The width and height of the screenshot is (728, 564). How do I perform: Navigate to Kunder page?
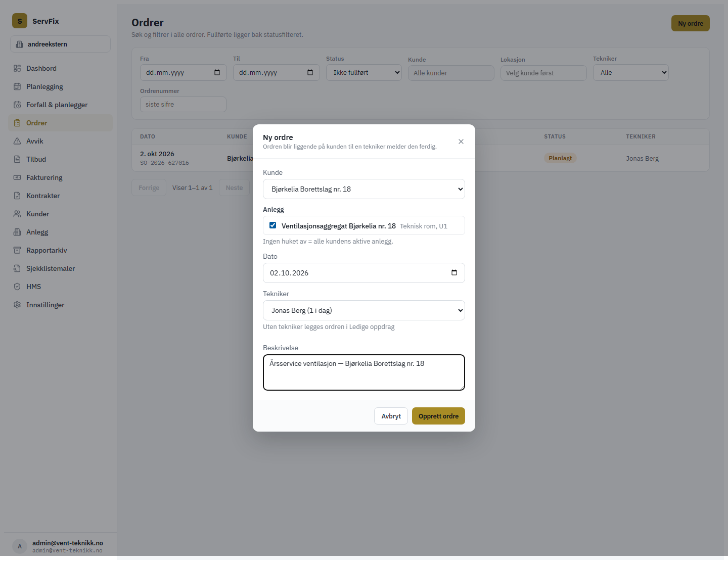[x=60, y=214]
